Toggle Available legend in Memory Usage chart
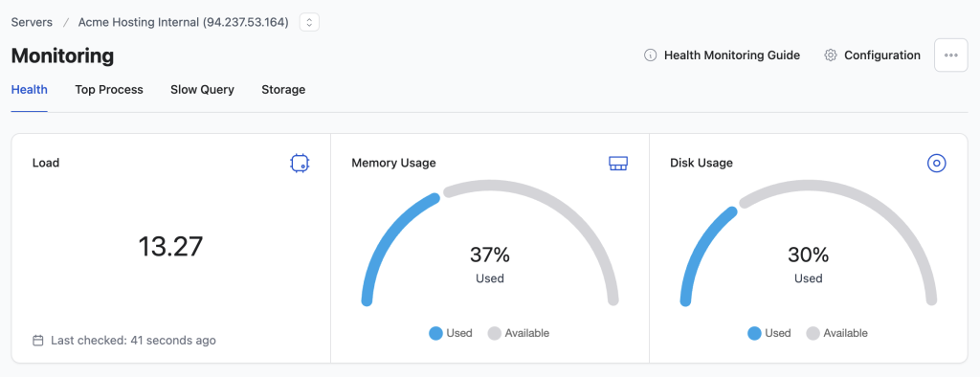 pos(518,333)
